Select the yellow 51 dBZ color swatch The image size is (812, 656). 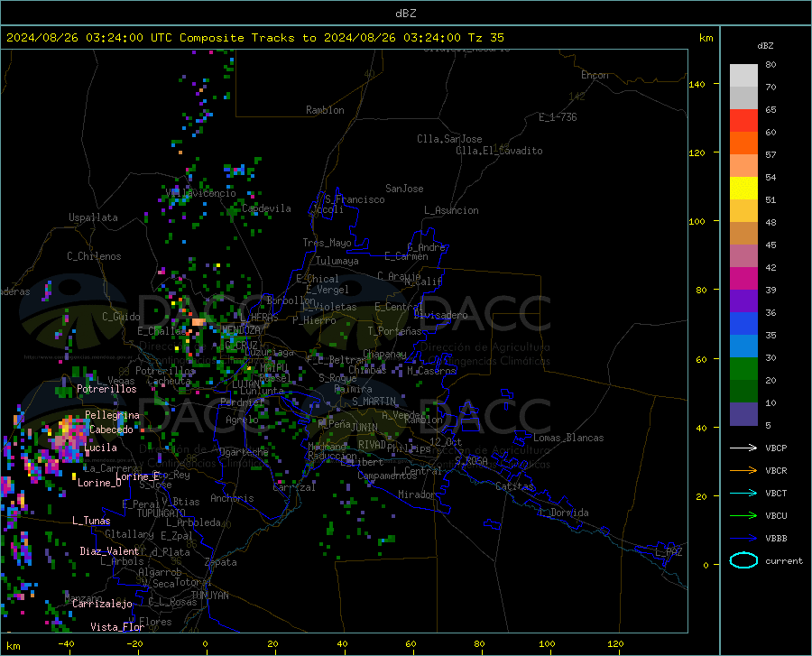743,188
